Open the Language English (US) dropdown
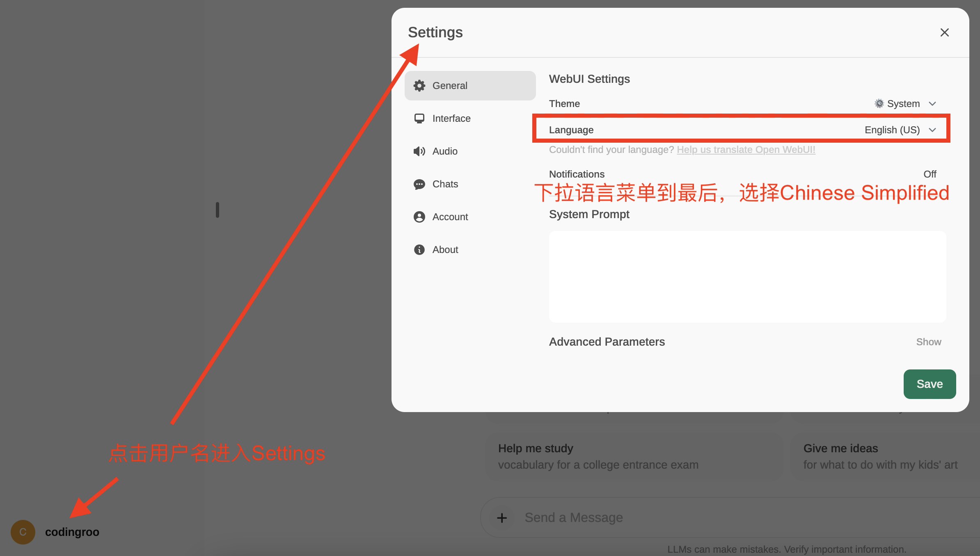The height and width of the screenshot is (556, 980). pyautogui.click(x=892, y=130)
